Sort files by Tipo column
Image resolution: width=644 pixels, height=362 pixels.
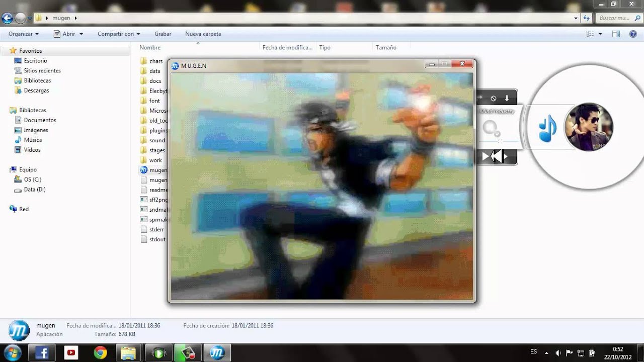point(325,47)
